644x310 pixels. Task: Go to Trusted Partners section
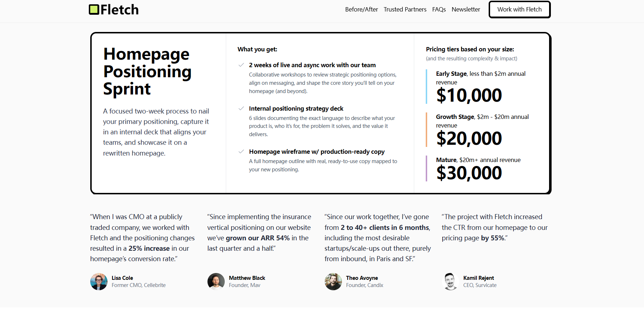(x=405, y=9)
